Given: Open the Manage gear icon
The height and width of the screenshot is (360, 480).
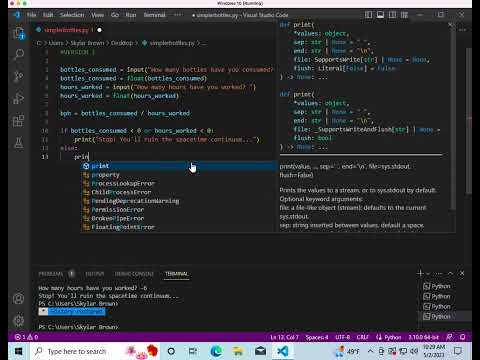Looking at the screenshot, I should 19,320.
